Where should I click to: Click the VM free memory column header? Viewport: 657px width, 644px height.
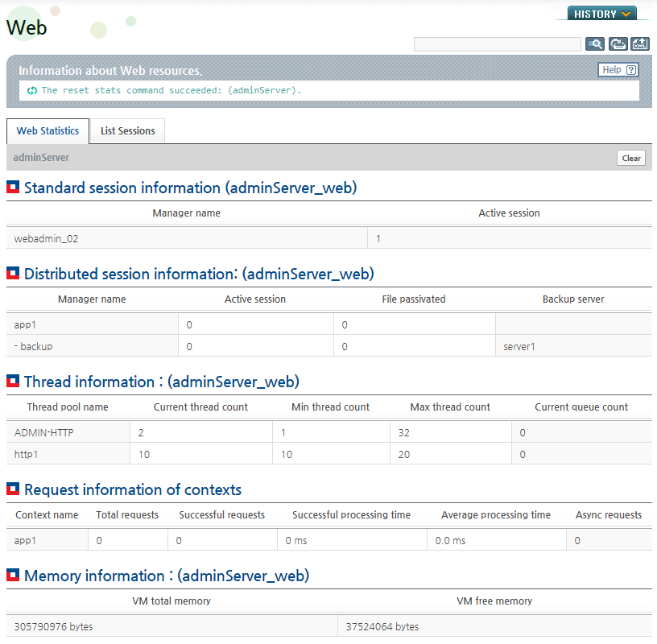pos(494,601)
